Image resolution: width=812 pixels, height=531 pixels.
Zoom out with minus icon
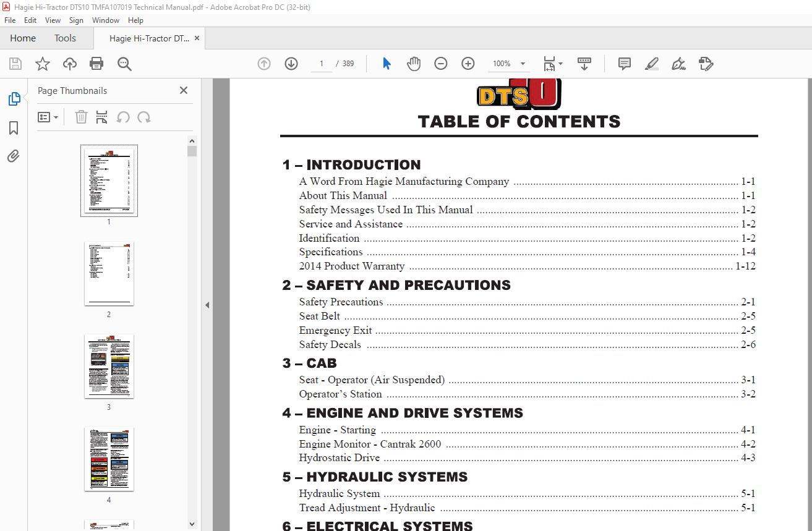coord(440,64)
